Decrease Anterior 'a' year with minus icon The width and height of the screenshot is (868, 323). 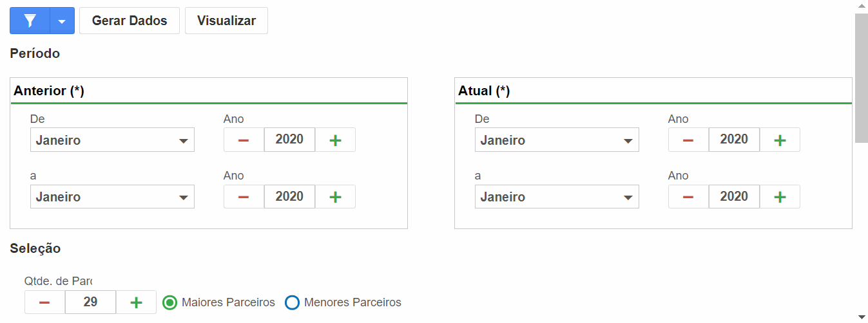(244, 197)
